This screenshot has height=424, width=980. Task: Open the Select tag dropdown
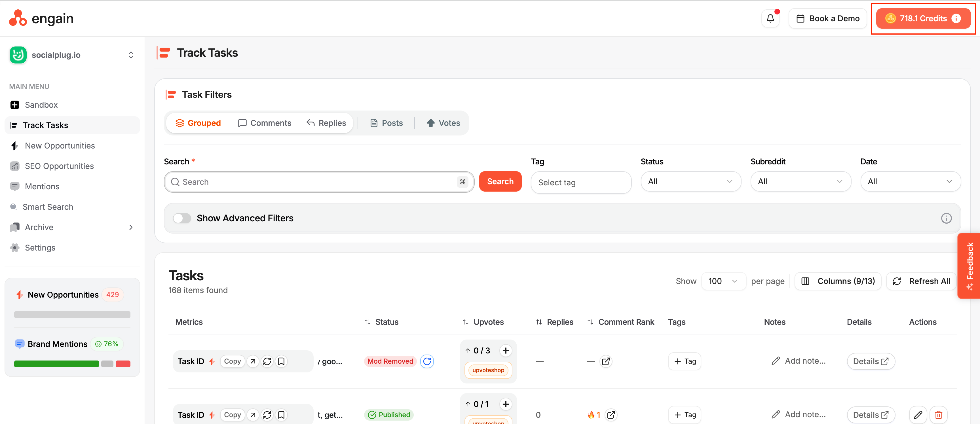tap(581, 182)
